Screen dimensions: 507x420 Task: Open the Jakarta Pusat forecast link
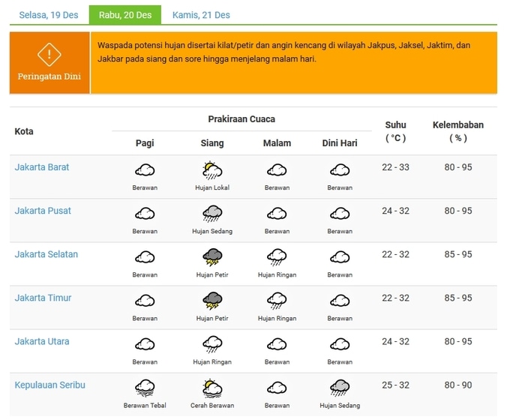43,211
